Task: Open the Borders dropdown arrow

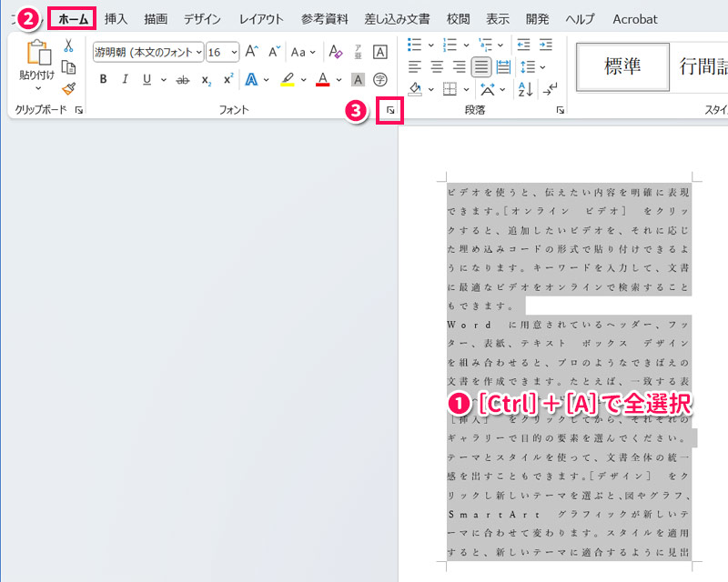Action: coord(466,89)
